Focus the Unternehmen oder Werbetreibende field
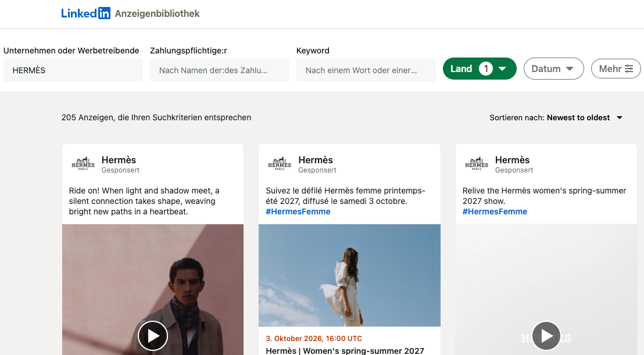 (73, 70)
